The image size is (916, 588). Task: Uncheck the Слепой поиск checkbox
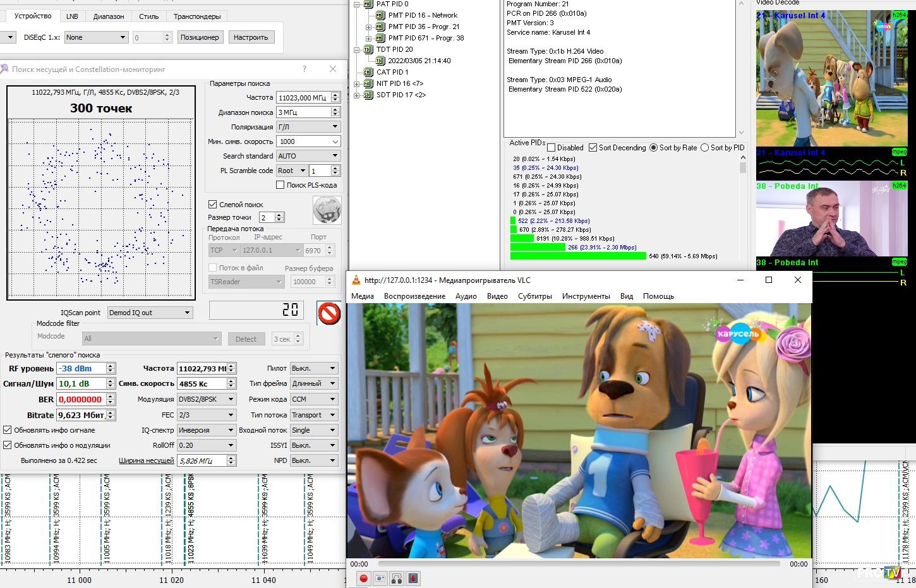(x=213, y=205)
